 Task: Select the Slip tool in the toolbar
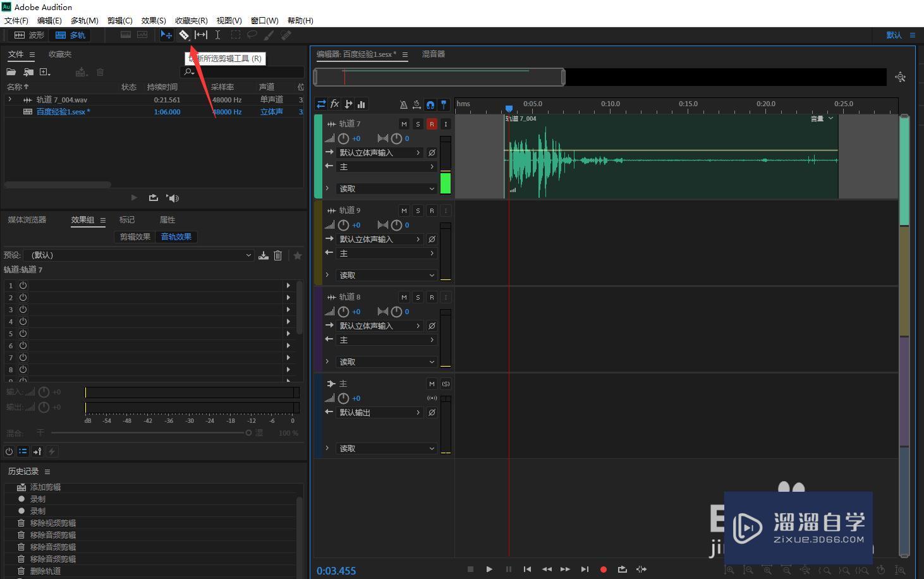point(201,35)
